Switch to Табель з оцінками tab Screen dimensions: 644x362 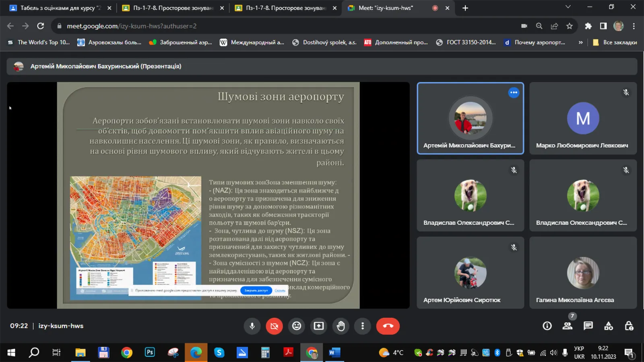point(60,8)
